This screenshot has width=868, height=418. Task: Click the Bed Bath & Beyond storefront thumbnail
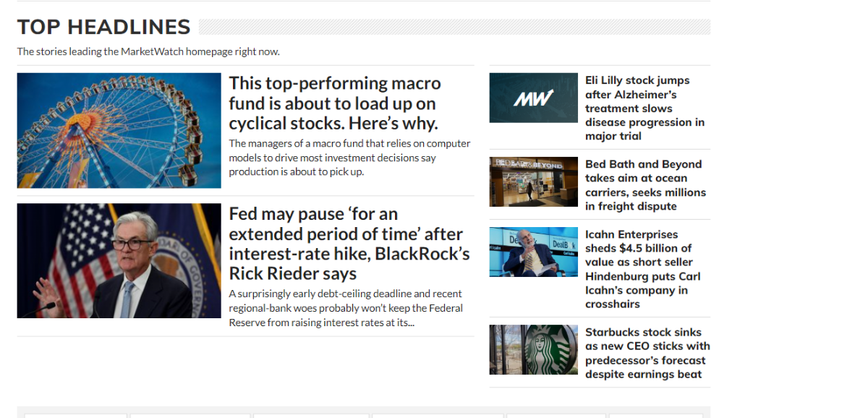533,182
